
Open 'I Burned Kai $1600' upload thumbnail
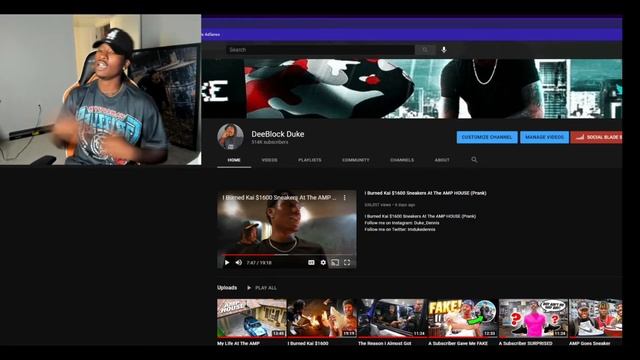click(322, 318)
